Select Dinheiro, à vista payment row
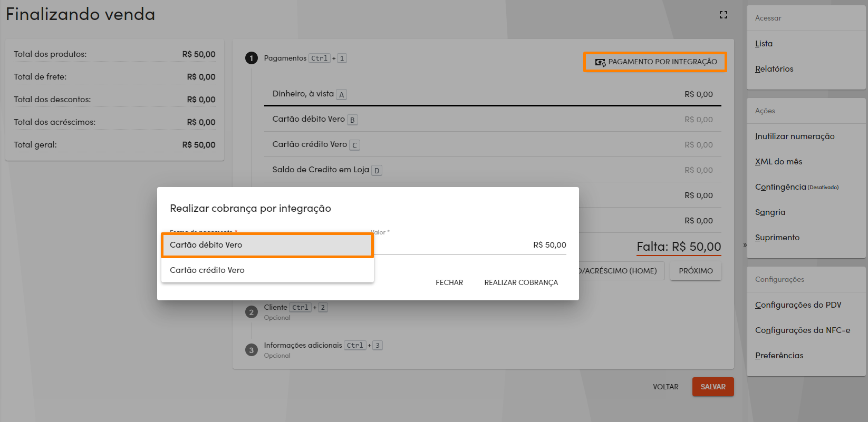This screenshot has width=868, height=422. pyautogui.click(x=493, y=94)
